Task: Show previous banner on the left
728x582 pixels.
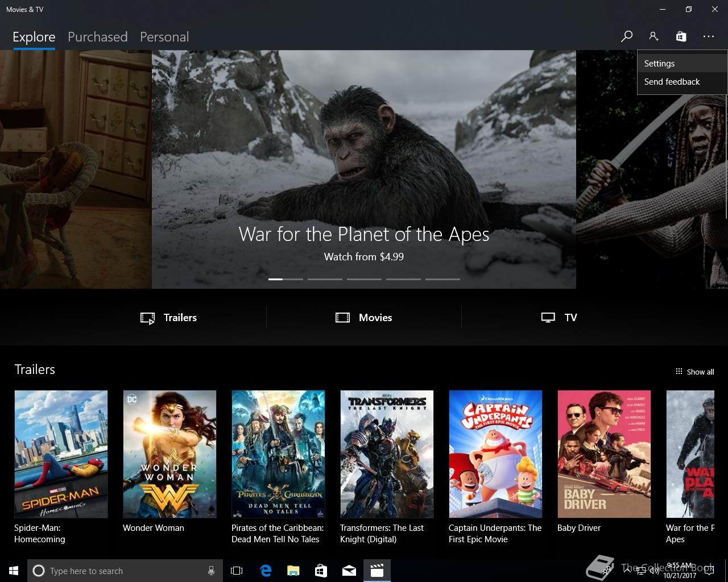Action: tap(76, 169)
